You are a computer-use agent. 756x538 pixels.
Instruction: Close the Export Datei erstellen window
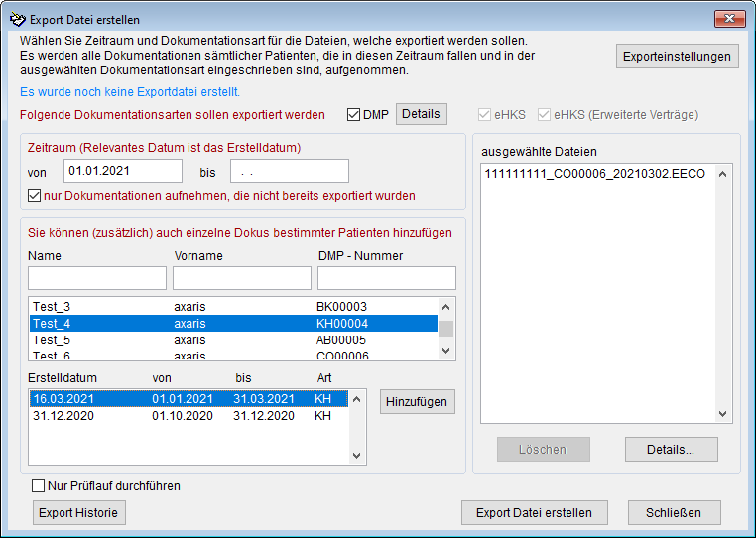(x=730, y=19)
